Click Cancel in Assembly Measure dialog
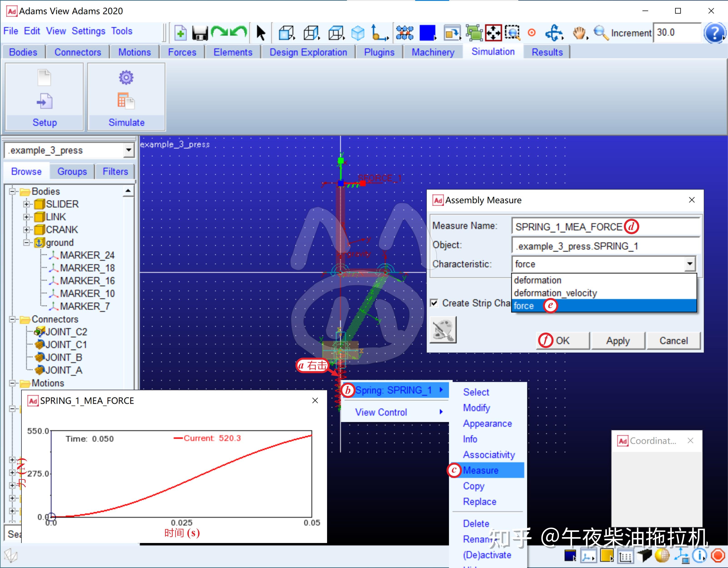The image size is (728, 568). [674, 341]
